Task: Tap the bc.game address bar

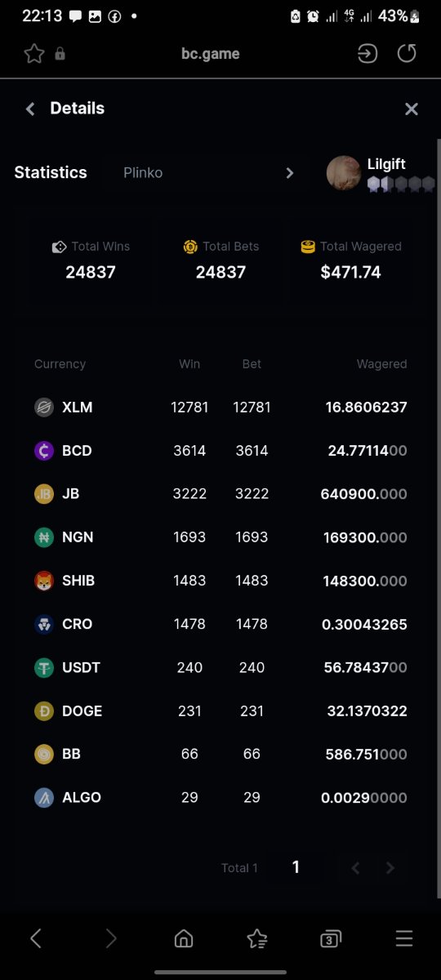Action: [211, 54]
